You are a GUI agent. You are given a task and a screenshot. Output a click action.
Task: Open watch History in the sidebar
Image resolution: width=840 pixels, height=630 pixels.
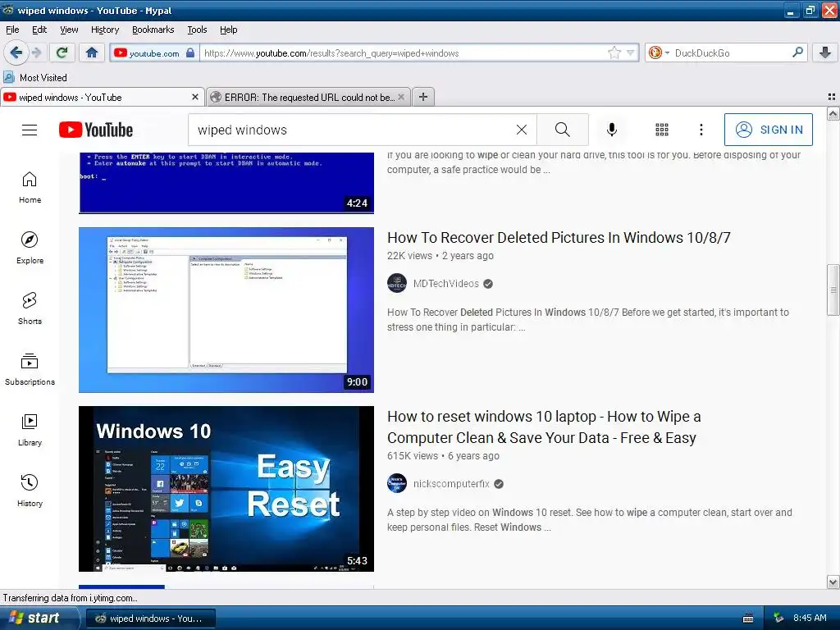(x=30, y=491)
